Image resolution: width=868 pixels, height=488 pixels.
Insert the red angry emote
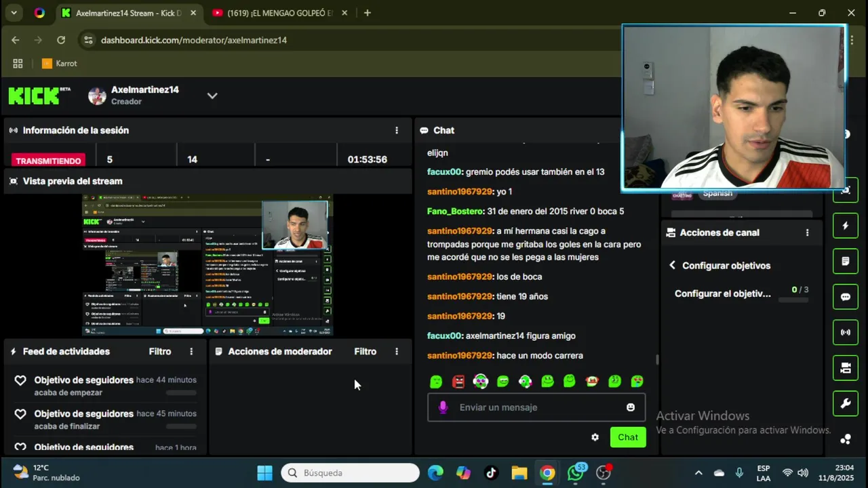click(x=458, y=382)
